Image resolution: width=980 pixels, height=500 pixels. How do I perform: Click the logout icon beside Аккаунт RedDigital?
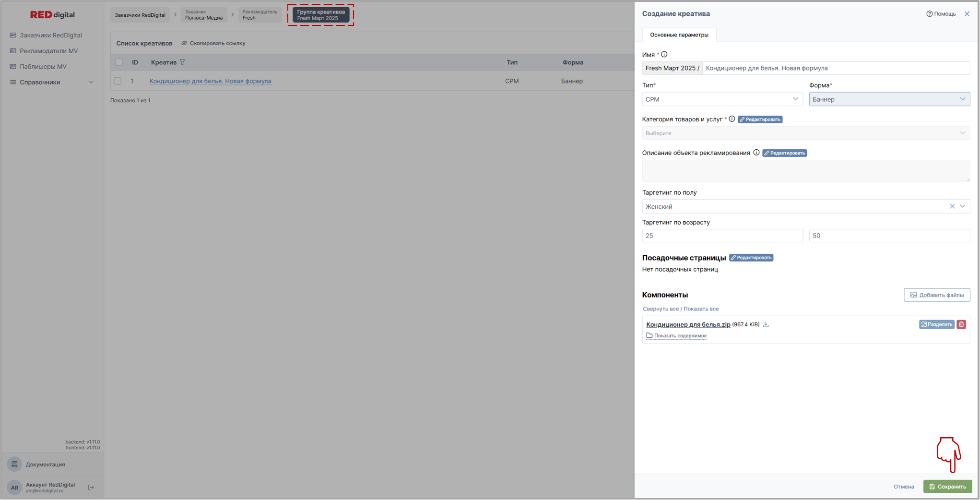point(91,488)
